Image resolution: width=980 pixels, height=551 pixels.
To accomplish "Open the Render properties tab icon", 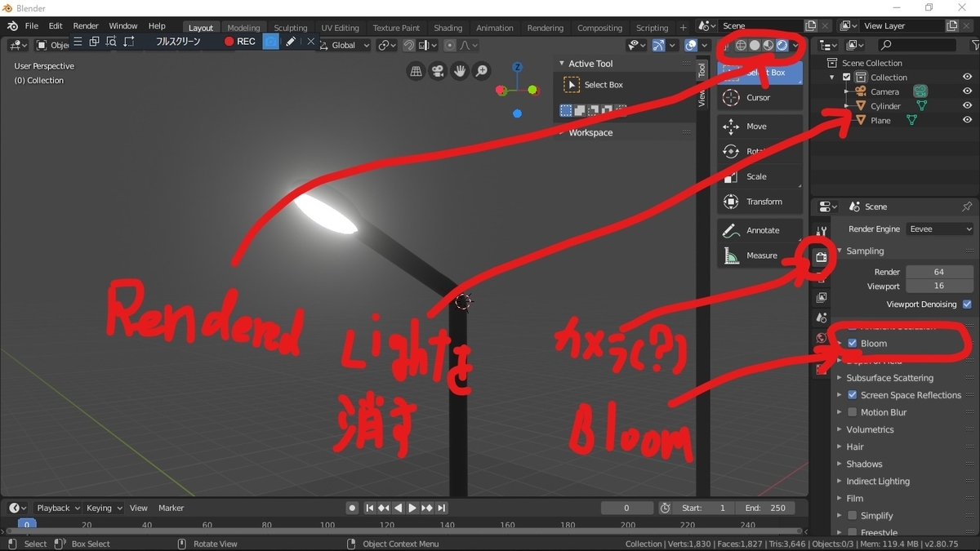I will point(822,257).
